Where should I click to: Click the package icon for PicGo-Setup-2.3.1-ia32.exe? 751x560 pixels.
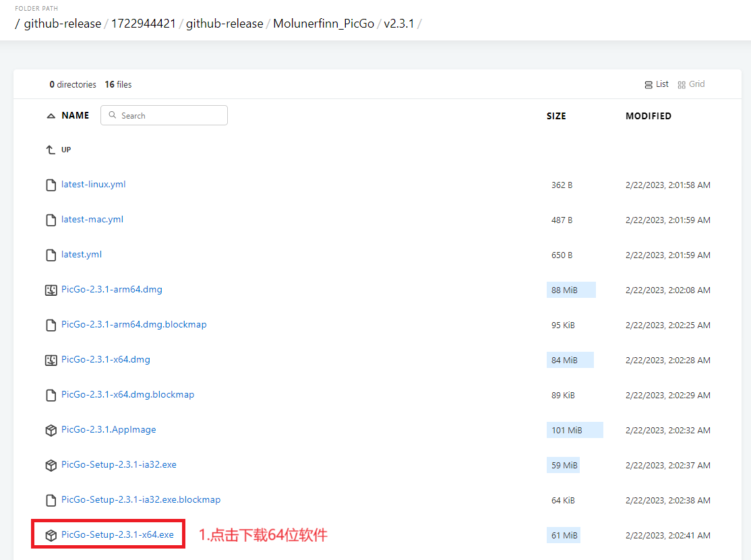(51, 465)
